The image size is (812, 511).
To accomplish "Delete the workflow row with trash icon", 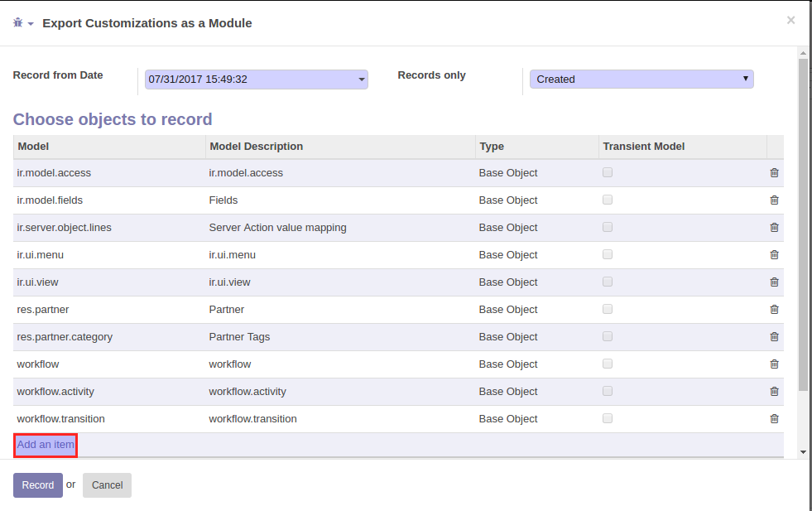I will tap(774, 364).
